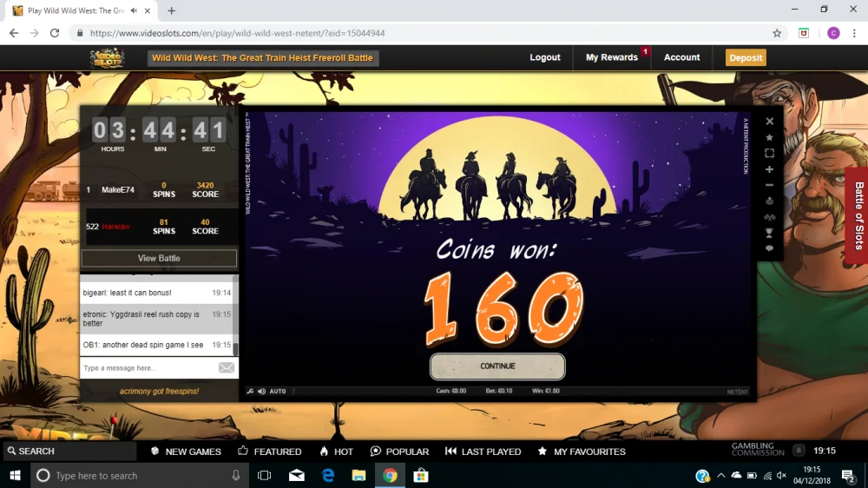Select NEW GAMES category

coord(186,452)
